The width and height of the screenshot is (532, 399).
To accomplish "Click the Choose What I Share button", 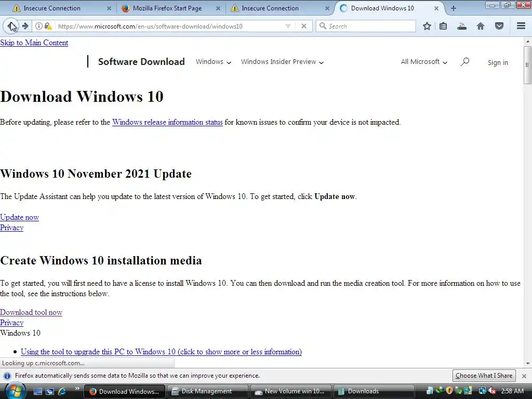I will point(484,376).
